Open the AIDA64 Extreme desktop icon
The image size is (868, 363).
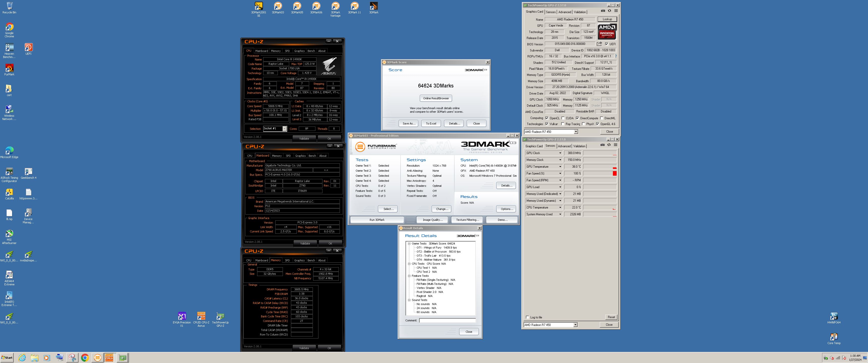tap(9, 278)
